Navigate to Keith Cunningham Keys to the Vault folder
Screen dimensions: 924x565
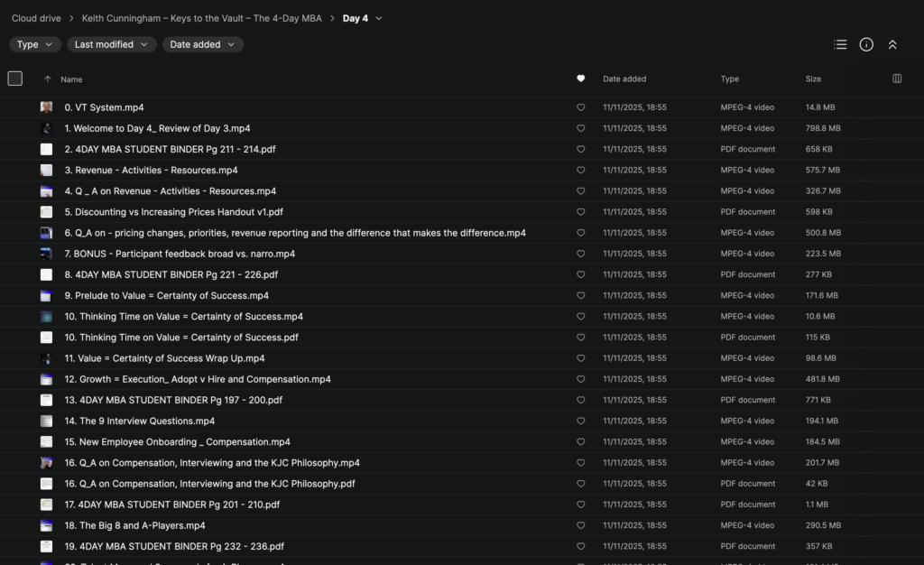click(x=201, y=18)
